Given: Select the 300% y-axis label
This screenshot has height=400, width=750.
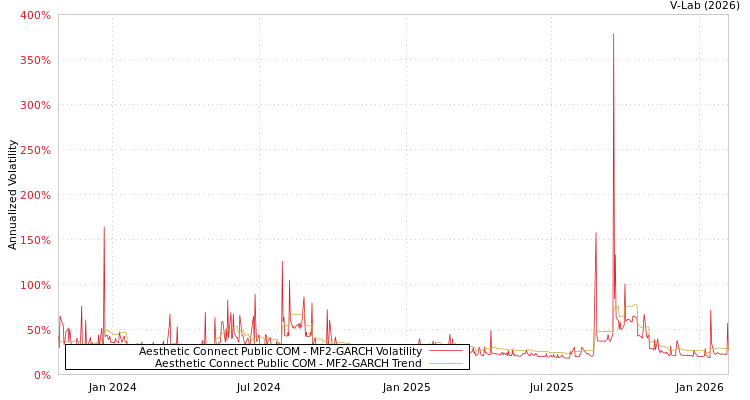Looking at the screenshot, I should click(x=35, y=105).
